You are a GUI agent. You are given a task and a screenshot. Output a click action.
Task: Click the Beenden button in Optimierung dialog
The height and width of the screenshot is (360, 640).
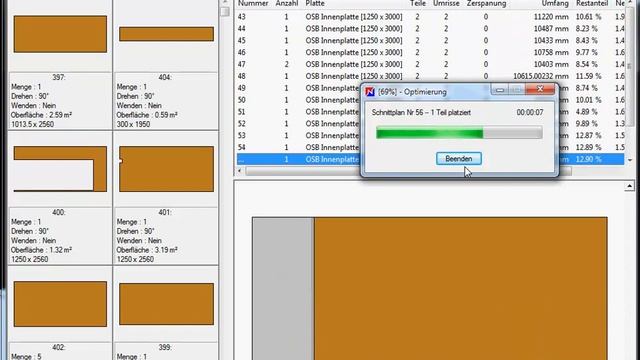[x=458, y=159]
